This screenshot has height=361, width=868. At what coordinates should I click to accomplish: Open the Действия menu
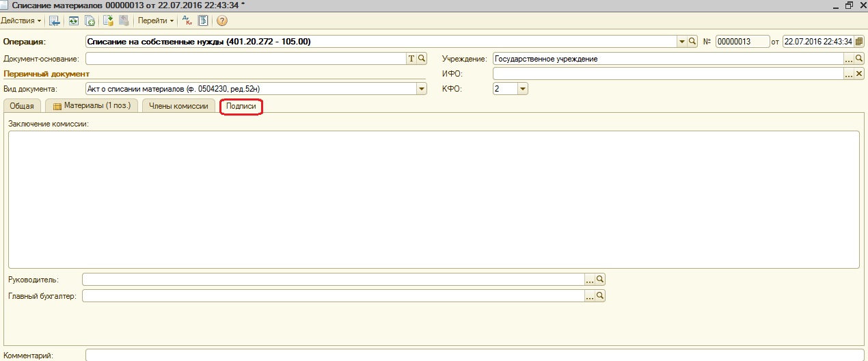pos(21,21)
